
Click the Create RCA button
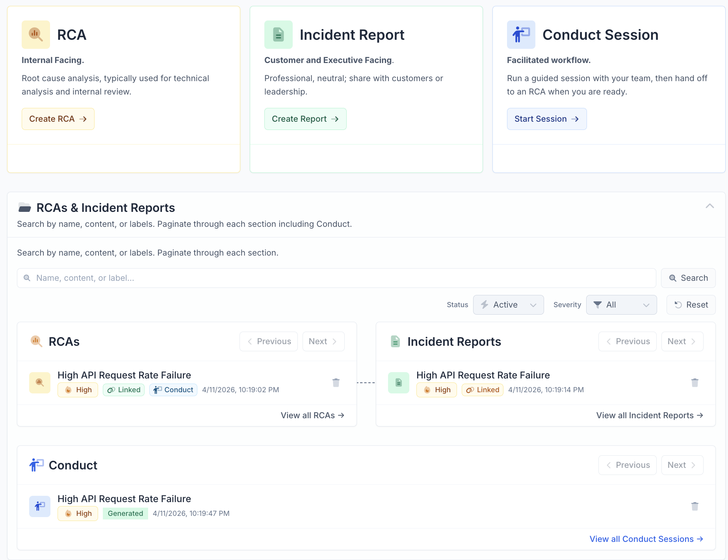tap(58, 119)
